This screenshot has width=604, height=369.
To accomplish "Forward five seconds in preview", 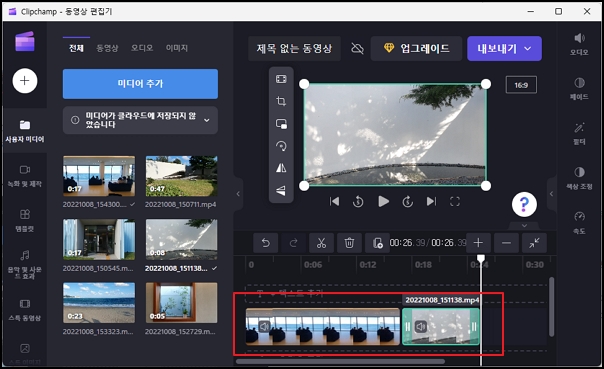I will pos(408,201).
